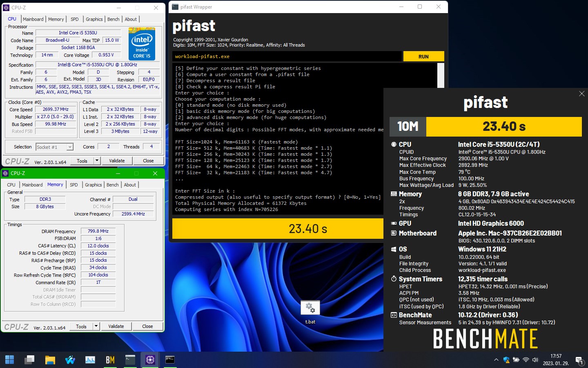This screenshot has height=368, width=588.
Task: Show hidden system tray icons
Action: coord(496,360)
